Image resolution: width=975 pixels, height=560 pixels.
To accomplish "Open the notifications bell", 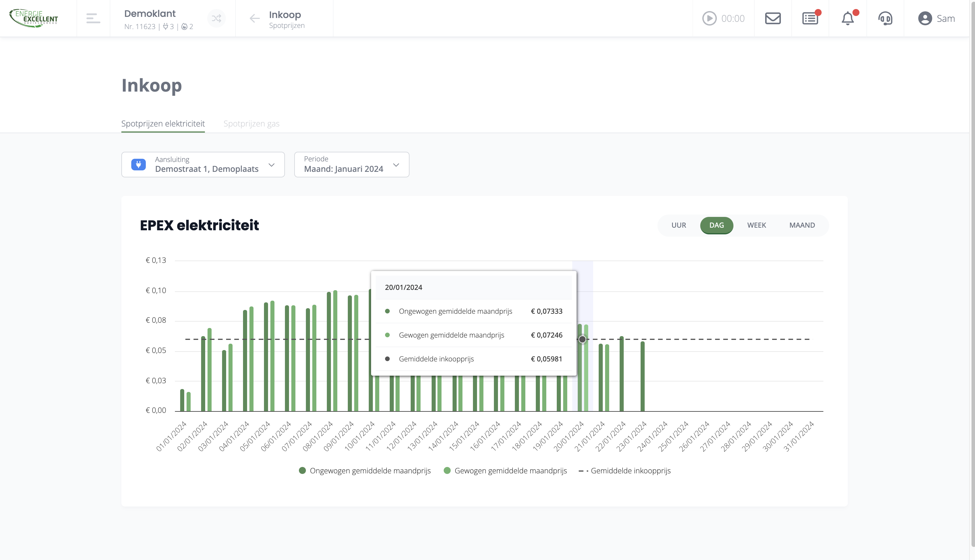I will 848,18.
